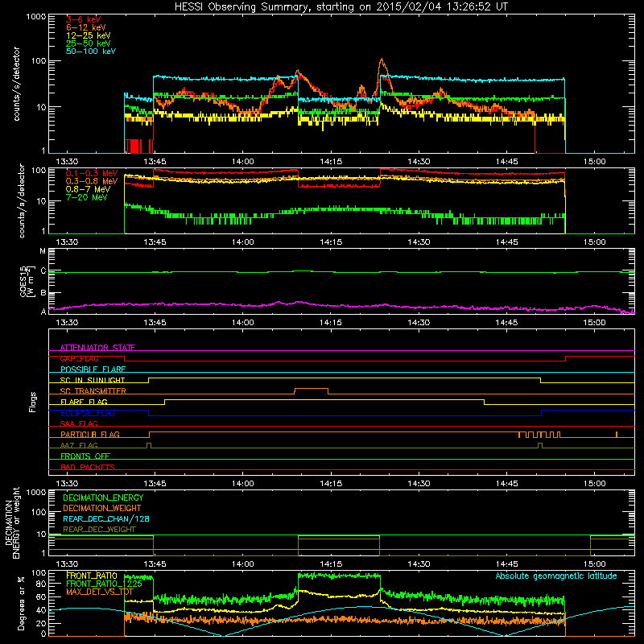Select the 3-6 keV legend label
The width and height of the screenshot is (644, 644).
(84, 19)
